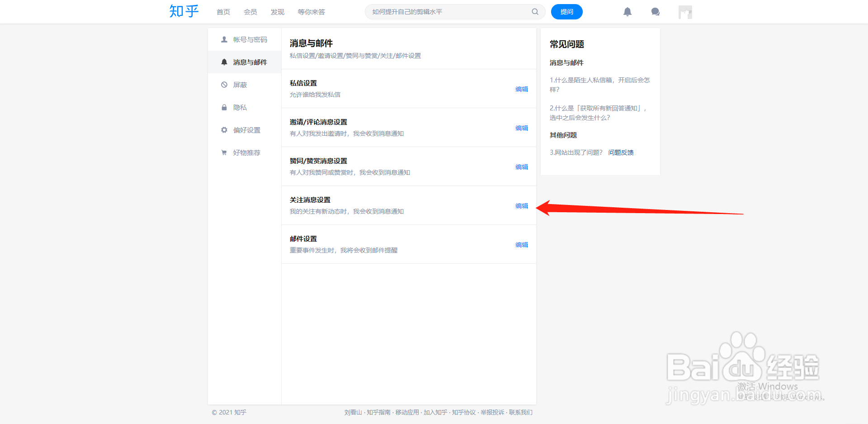This screenshot has width=868, height=424.
Task: Click the Zhihu logo
Action: pos(184,11)
